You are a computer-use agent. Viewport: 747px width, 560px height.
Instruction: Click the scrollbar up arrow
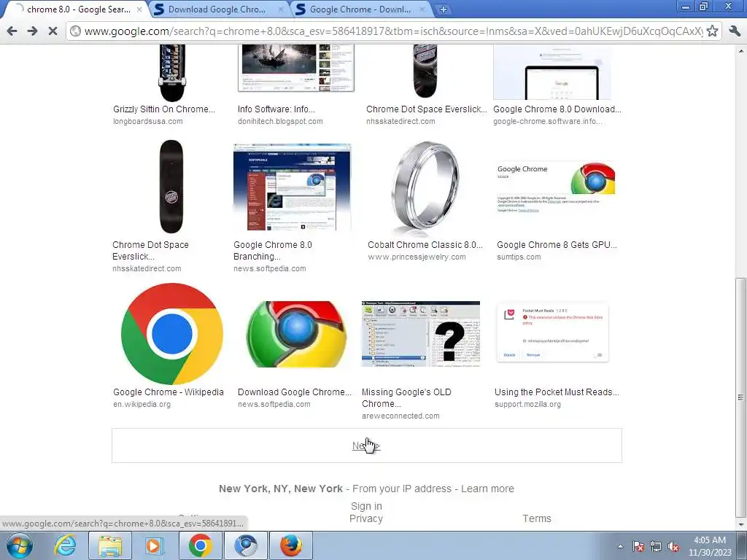point(741,50)
